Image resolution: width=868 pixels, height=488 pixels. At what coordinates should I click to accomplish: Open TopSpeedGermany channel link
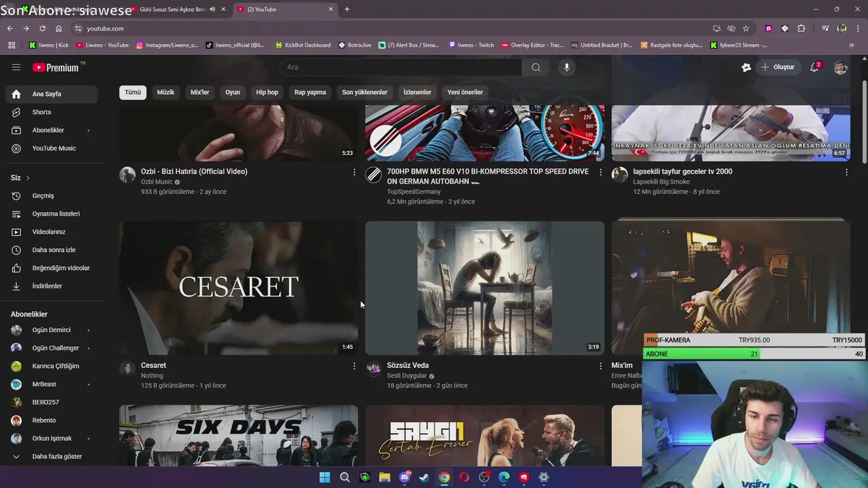pos(414,192)
